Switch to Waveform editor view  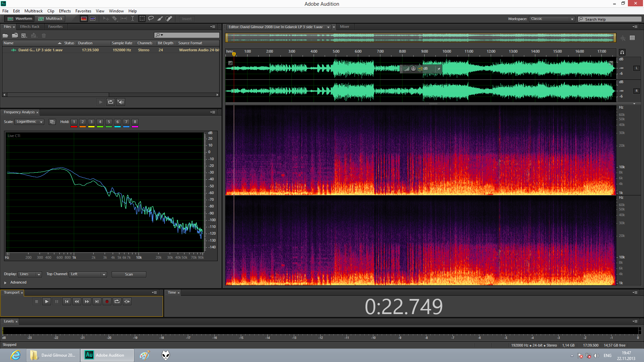[x=20, y=19]
